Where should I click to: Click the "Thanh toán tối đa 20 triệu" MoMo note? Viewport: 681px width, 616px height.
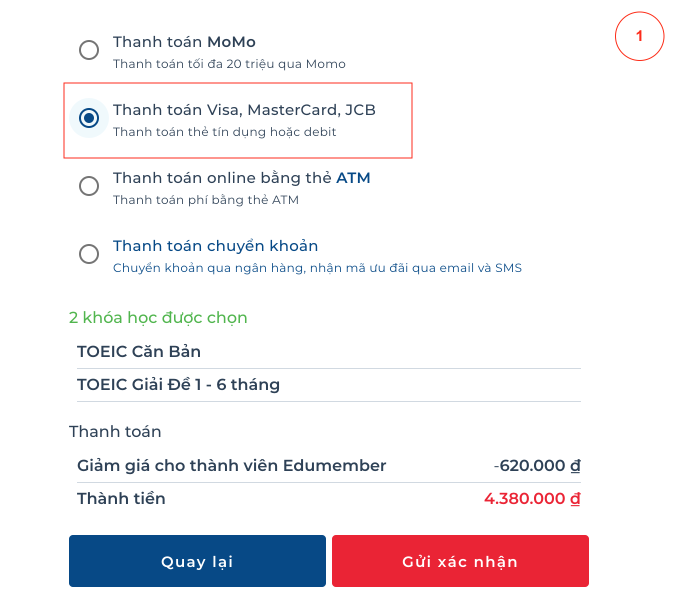tap(229, 64)
